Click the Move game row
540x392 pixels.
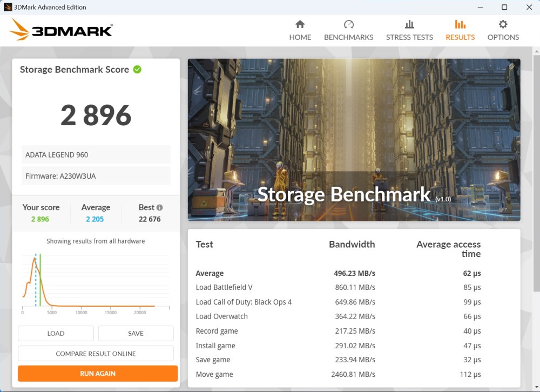(x=338, y=374)
